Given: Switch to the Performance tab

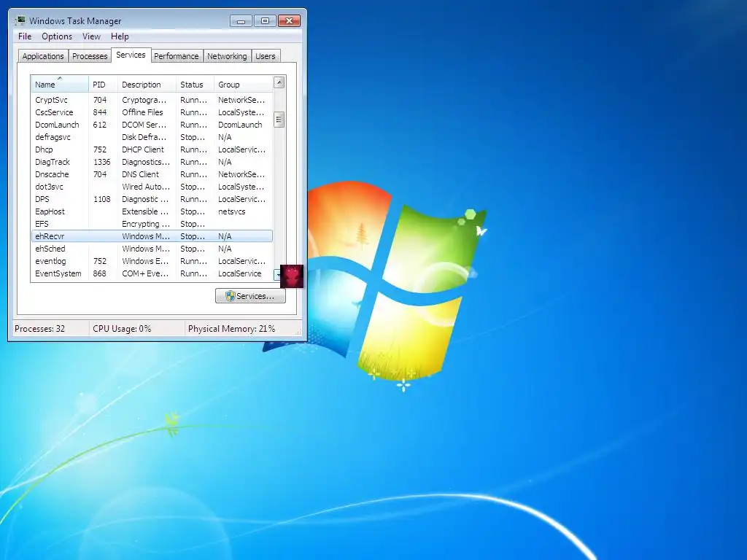Looking at the screenshot, I should coord(177,56).
